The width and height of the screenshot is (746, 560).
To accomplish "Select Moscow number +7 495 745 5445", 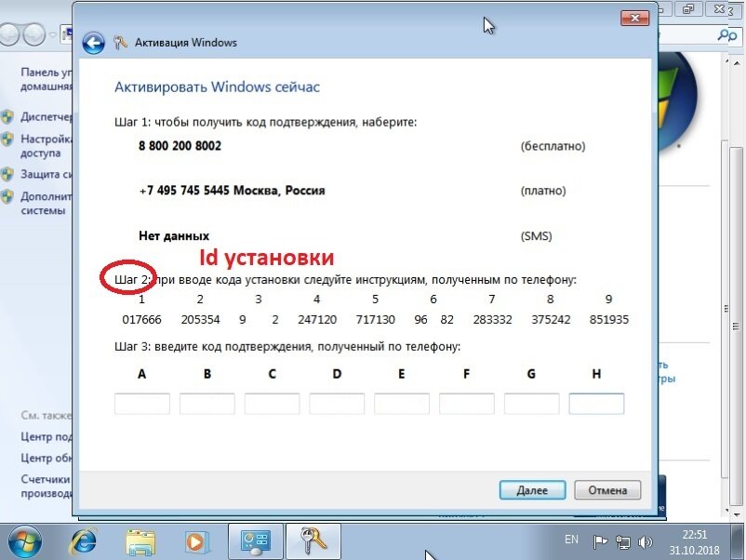I will pos(232,191).
